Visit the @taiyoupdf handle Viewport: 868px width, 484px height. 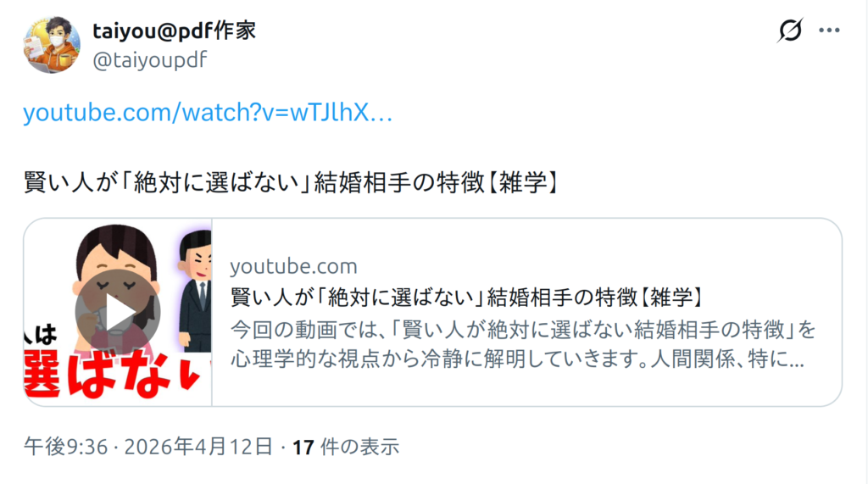pyautogui.click(x=149, y=60)
